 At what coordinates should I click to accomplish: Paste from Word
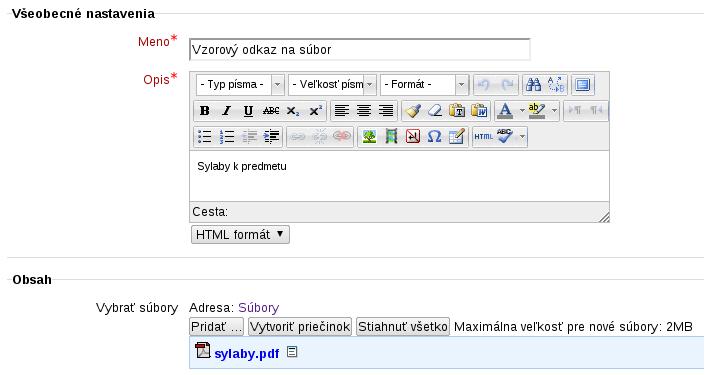pyautogui.click(x=479, y=111)
